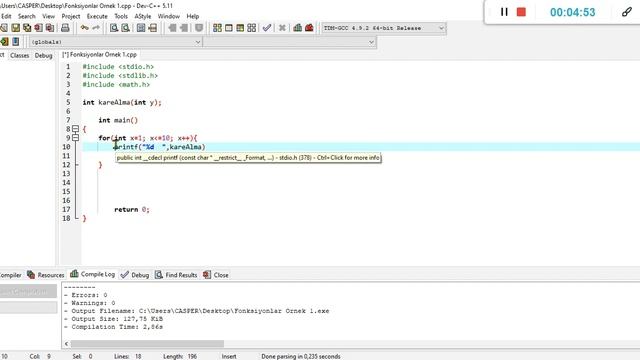Screen dimensions: 640x360
Task: Click the Print toolbar icon
Action: click(65, 28)
